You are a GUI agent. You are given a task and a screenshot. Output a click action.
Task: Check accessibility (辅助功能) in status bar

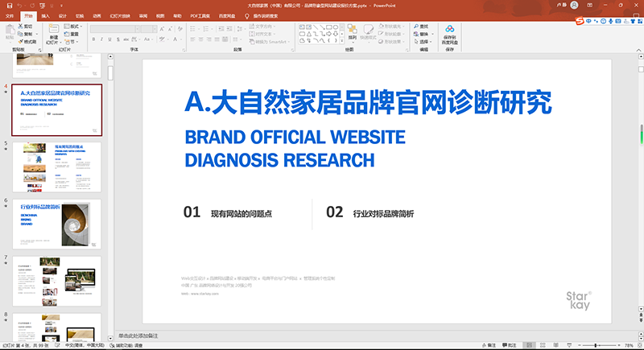click(x=126, y=345)
